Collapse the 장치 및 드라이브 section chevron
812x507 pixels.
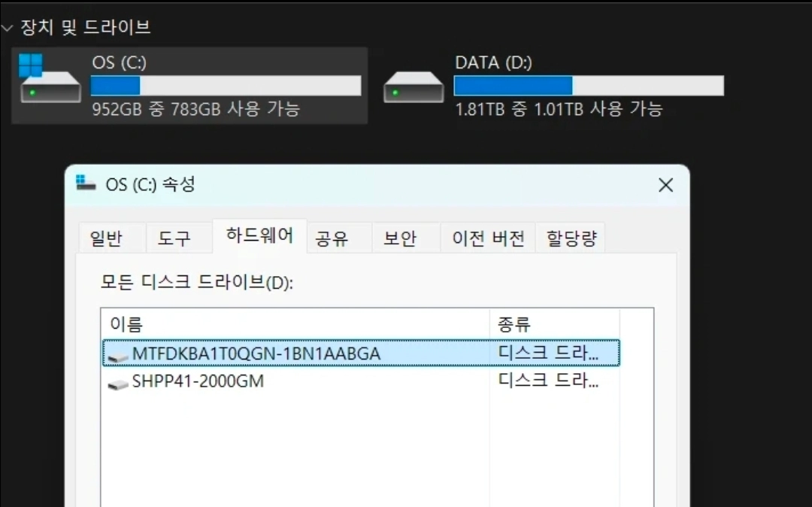coord(8,28)
